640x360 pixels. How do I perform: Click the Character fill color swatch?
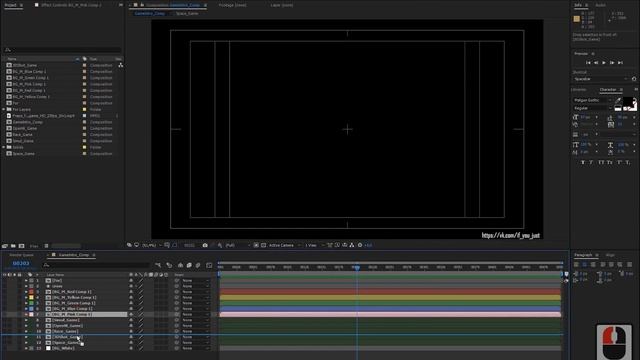coord(628,101)
